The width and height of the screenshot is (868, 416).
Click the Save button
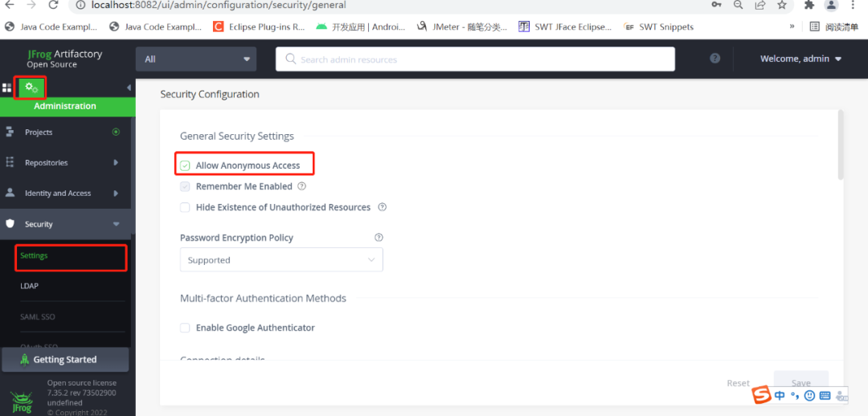pyautogui.click(x=801, y=383)
